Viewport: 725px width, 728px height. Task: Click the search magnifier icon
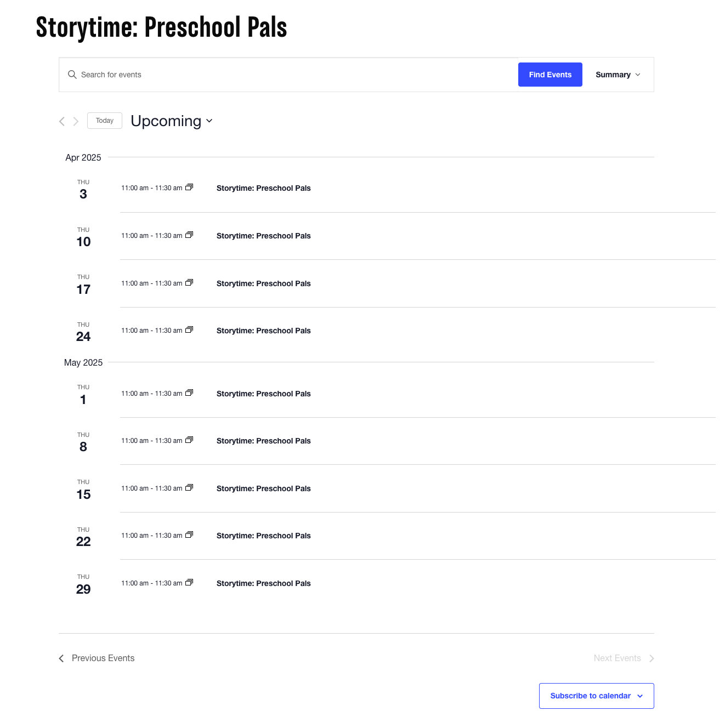72,75
